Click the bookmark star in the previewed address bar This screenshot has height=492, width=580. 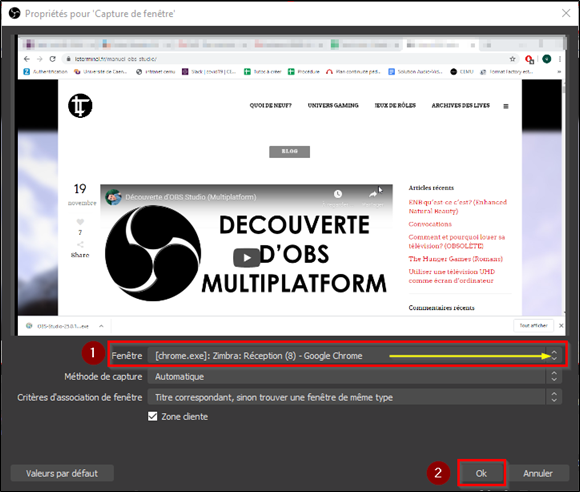click(x=512, y=59)
